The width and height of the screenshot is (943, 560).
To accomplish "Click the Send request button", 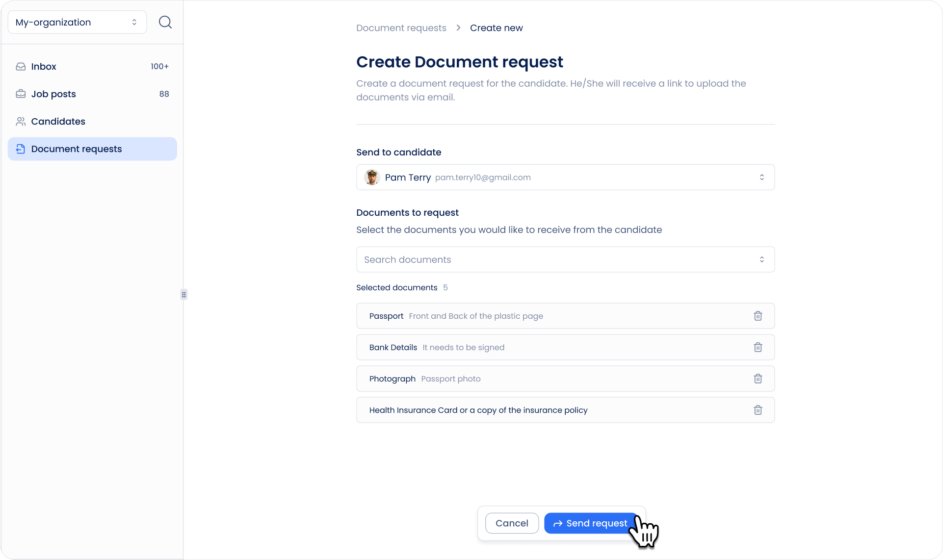I will pos(591,523).
